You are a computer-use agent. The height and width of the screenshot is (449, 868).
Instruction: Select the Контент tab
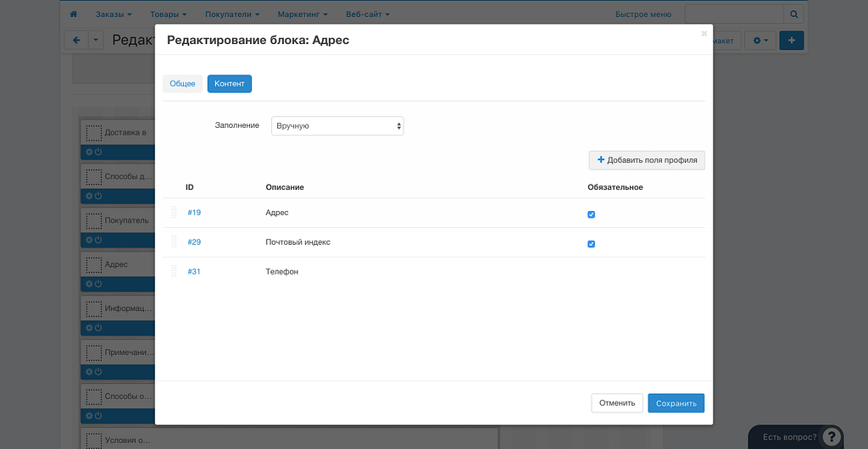coord(229,84)
